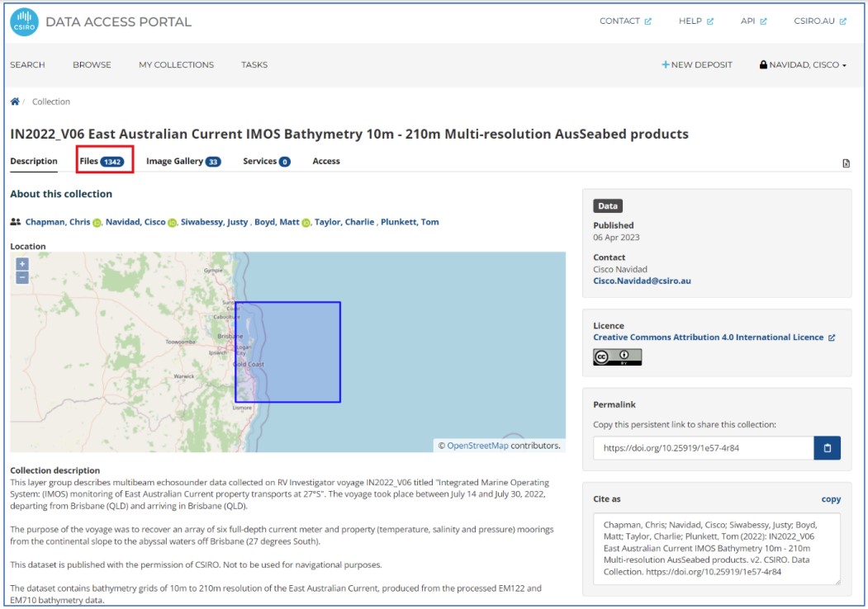Click the map zoom in button
Screen dimensions: 868x609
coord(22,264)
